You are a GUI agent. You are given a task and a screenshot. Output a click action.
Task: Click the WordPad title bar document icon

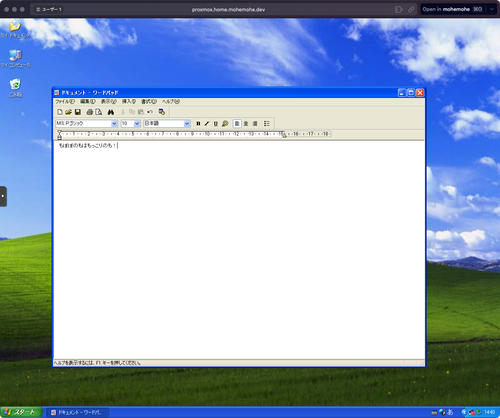[57, 93]
